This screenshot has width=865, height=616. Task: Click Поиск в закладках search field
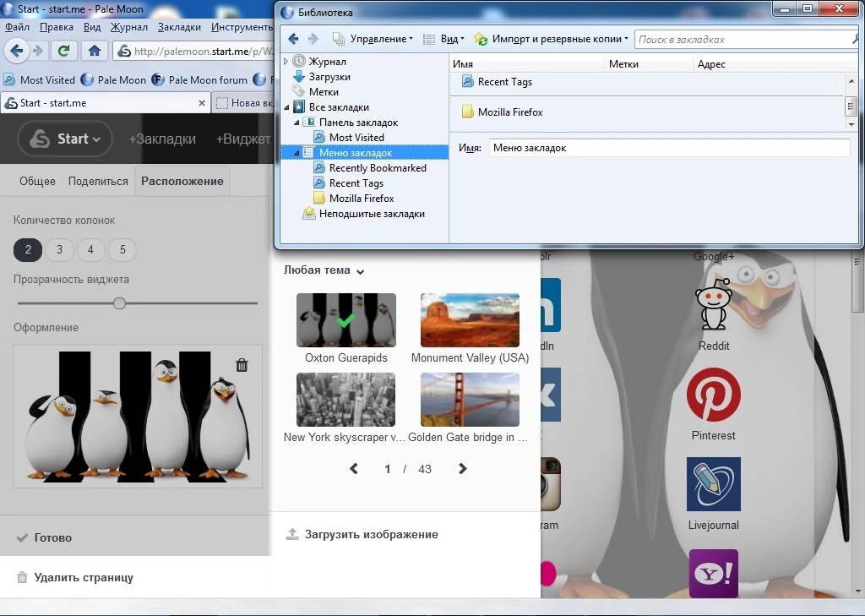tap(745, 39)
